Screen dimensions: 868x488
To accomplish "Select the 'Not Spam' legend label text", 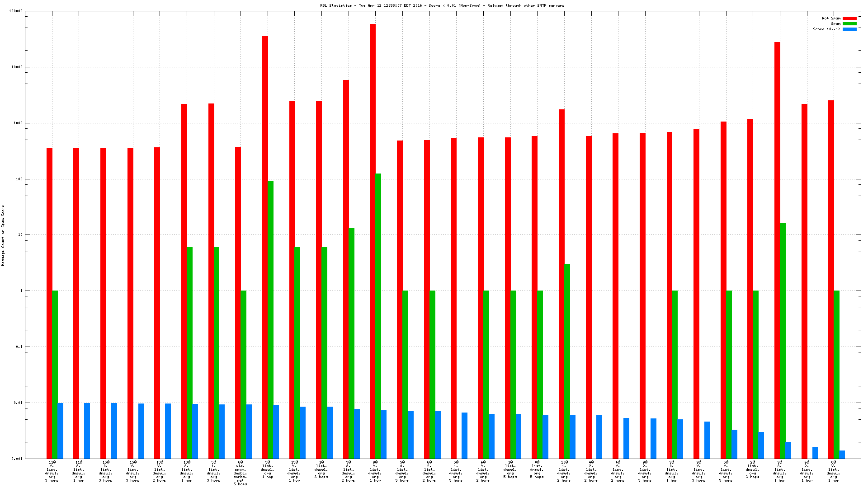I will pos(831,19).
